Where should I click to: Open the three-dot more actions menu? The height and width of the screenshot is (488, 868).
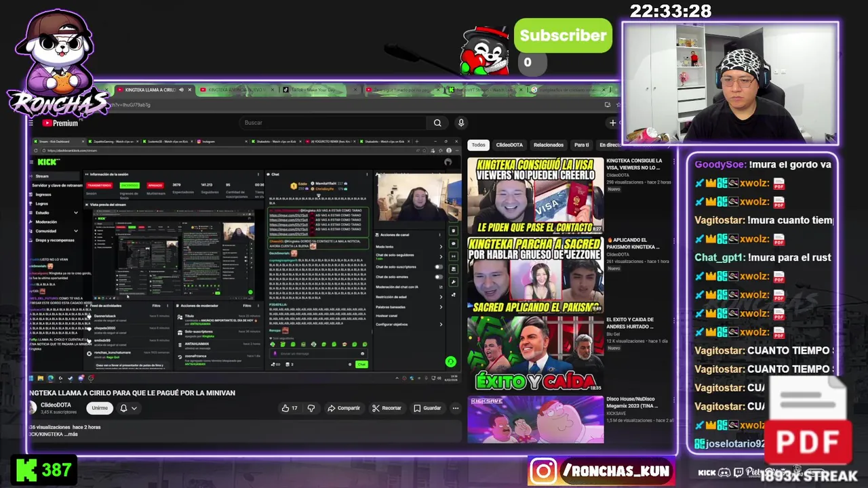pyautogui.click(x=456, y=408)
